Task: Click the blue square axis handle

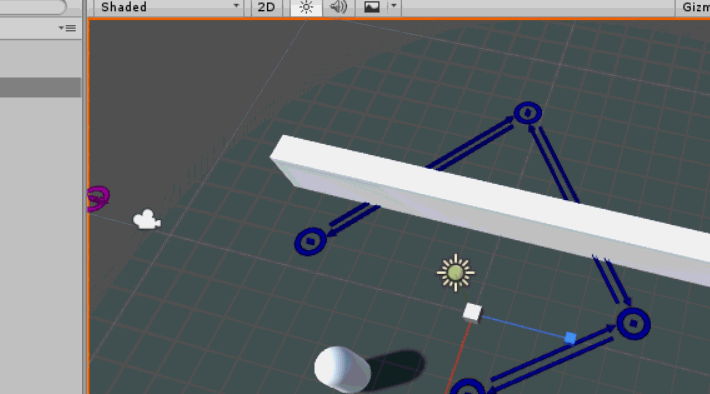Action: (571, 338)
